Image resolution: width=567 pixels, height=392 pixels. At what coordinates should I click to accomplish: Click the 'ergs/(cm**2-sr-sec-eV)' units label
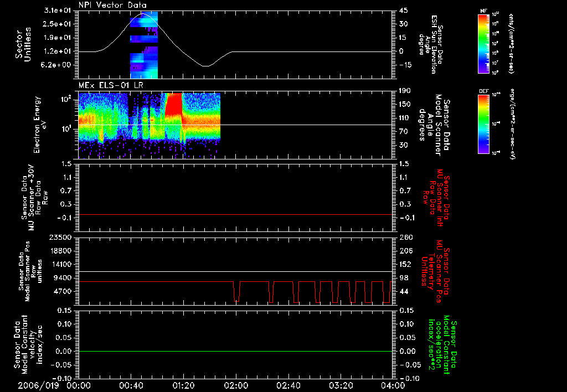[513, 124]
